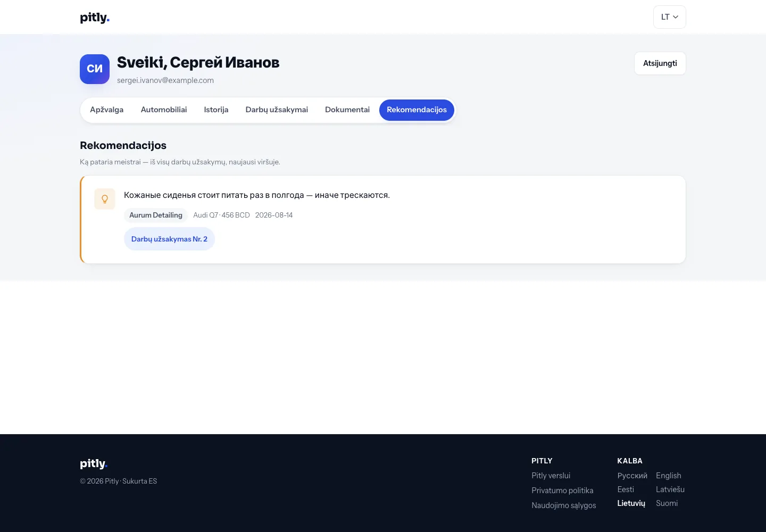Click the Sveiki, Сергей Иванов greeting
The image size is (766, 532).
coord(198,62)
